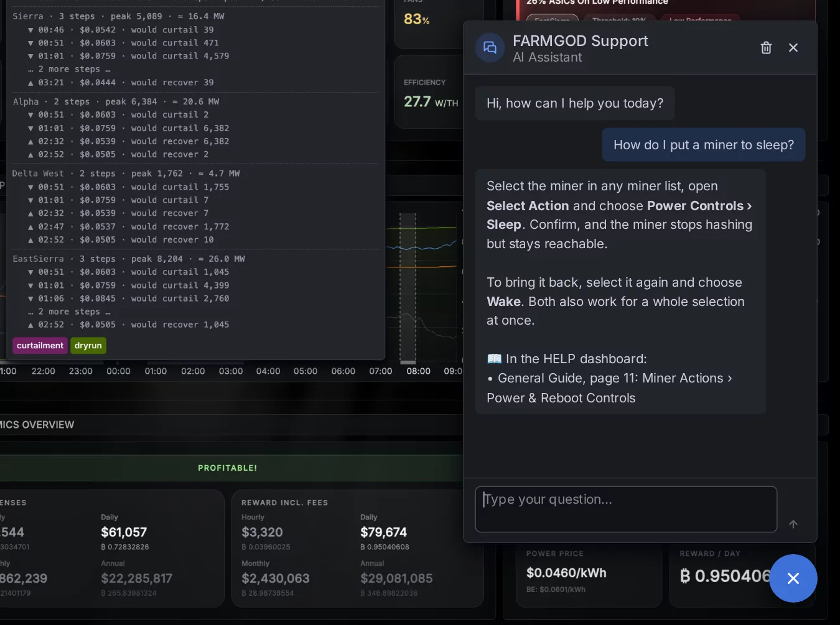Select the Delta West 02:47 recover 1,772 row

point(128,226)
